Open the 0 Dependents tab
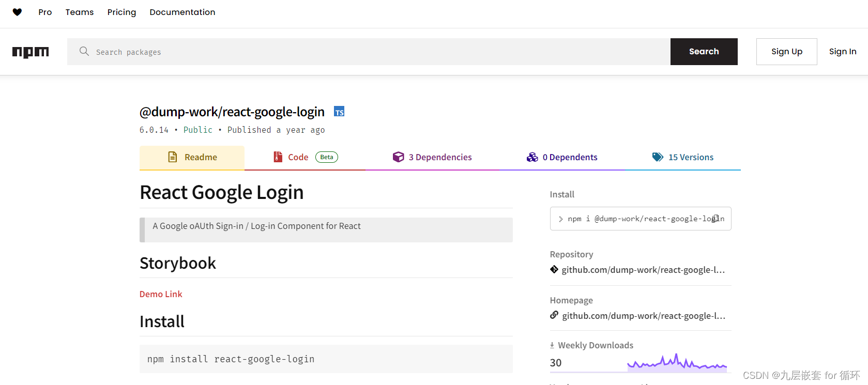This screenshot has width=868, height=385. pyautogui.click(x=562, y=157)
